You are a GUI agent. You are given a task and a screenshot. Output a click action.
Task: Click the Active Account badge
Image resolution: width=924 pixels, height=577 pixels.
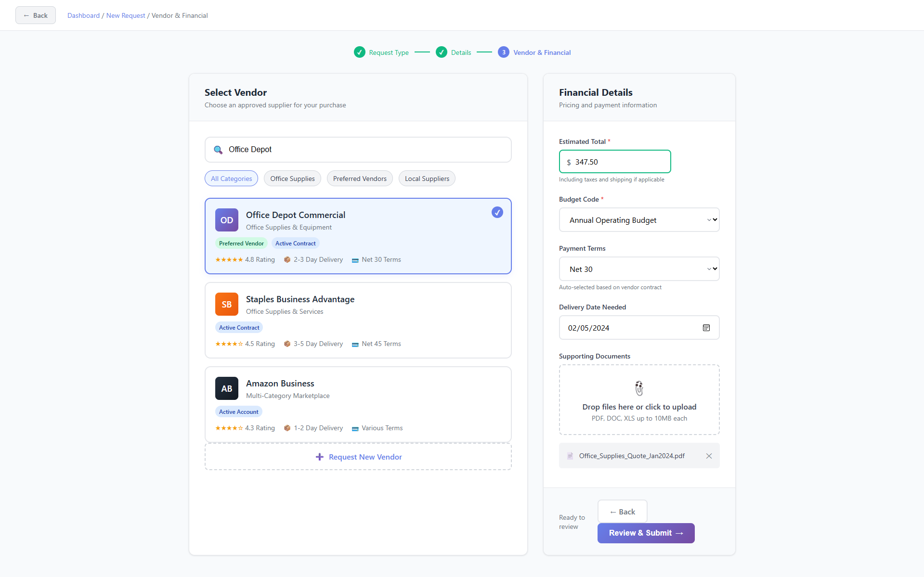(x=238, y=412)
